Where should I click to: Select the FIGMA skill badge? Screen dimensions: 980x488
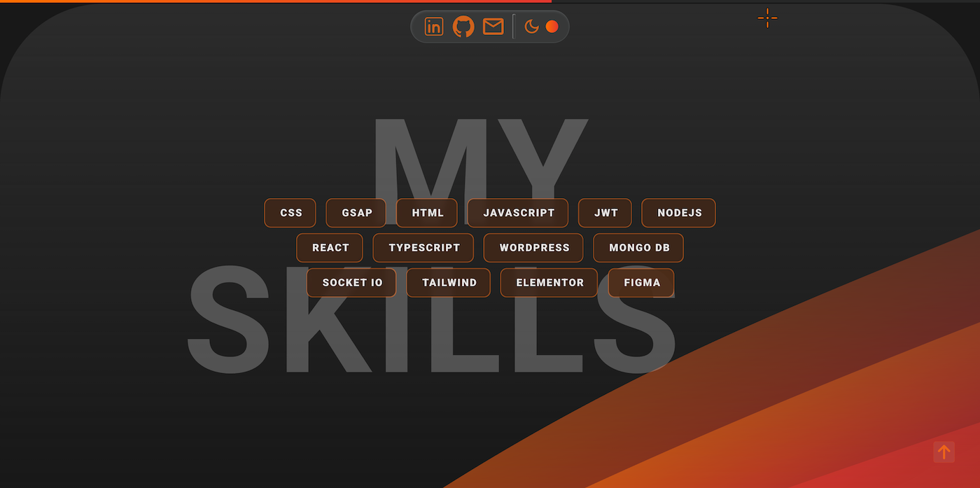pos(640,283)
